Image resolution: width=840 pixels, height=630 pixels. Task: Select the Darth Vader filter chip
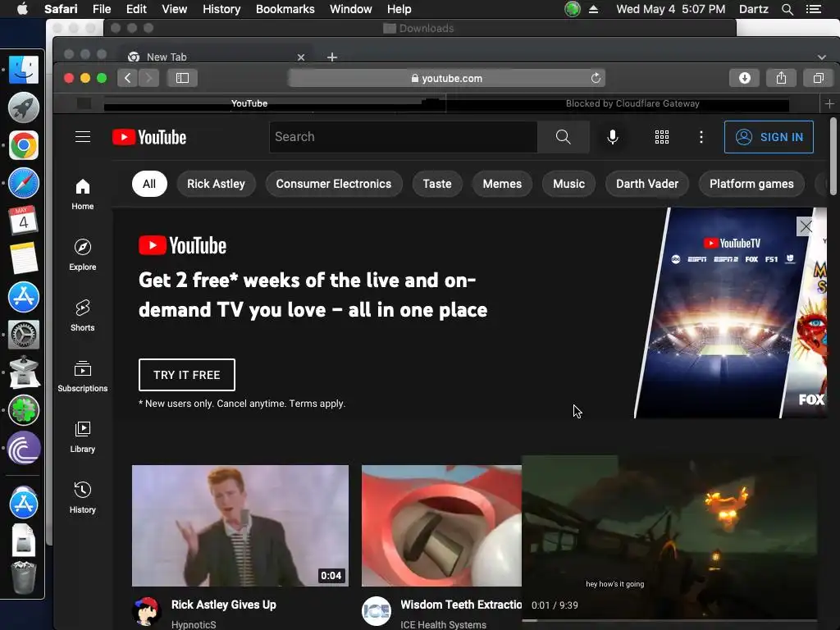point(647,184)
